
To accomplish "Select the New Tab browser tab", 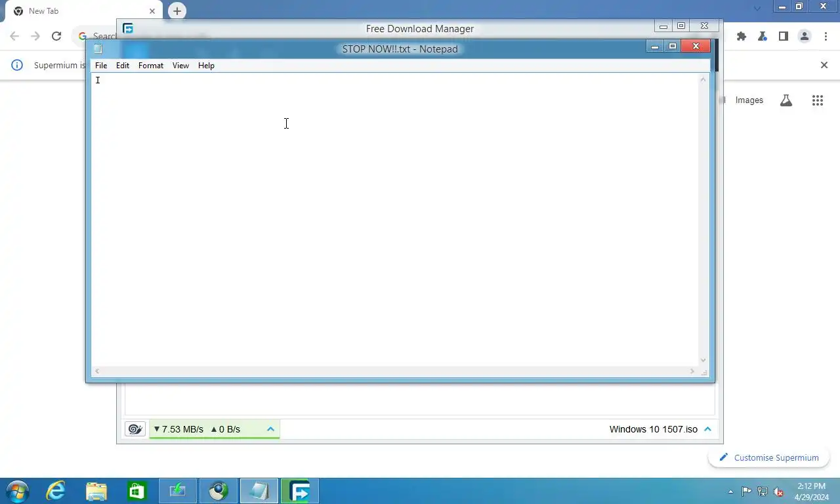I will 83,11.
